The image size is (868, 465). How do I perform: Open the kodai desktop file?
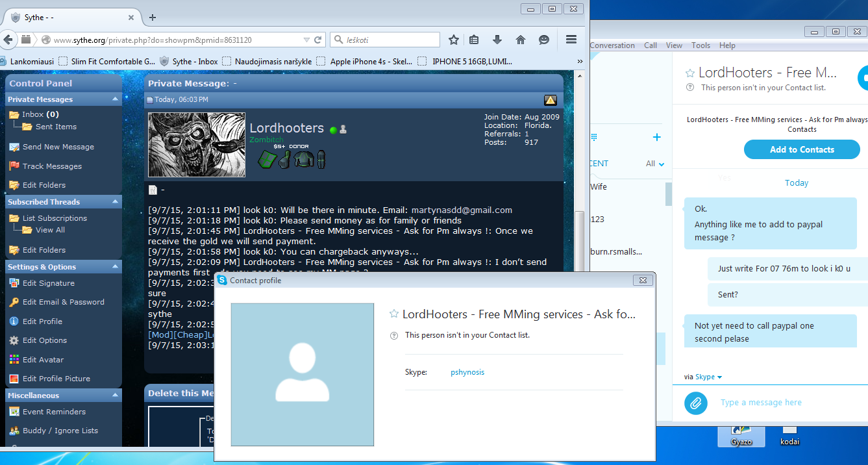click(x=789, y=435)
